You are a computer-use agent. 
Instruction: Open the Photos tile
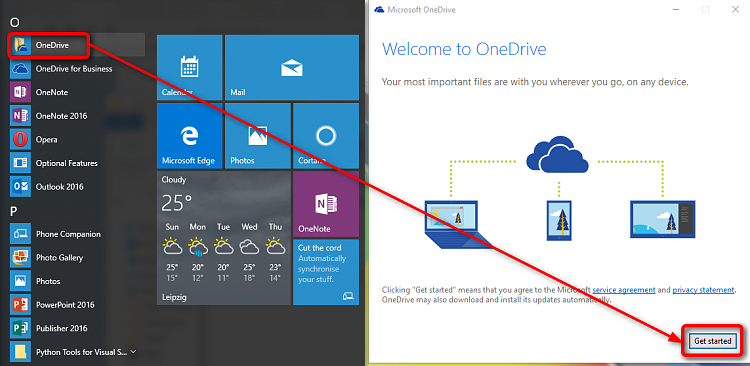[258, 135]
